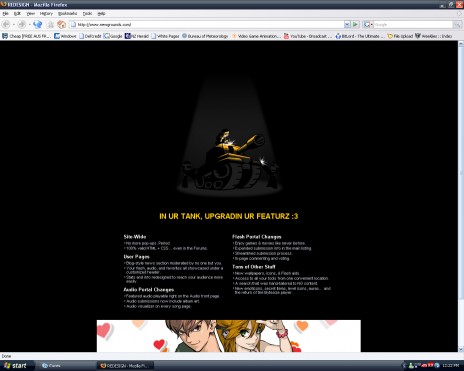Open the Bookmarks menu
This screenshot has width=464, height=371.
[x=67, y=14]
